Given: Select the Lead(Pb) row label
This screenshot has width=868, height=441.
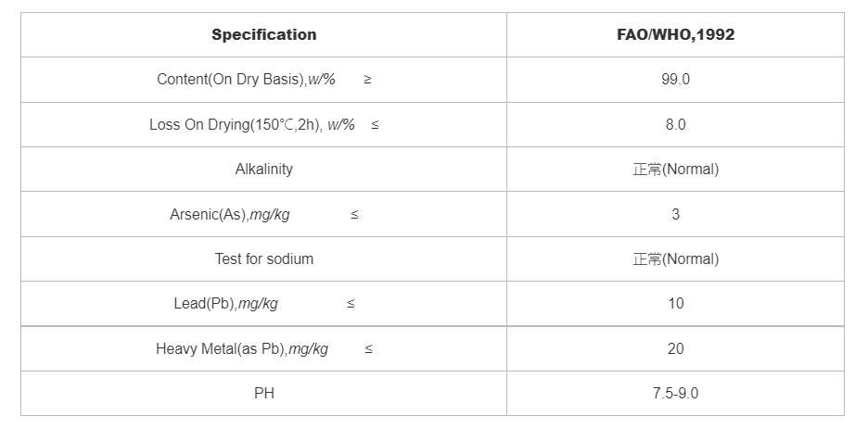Looking at the screenshot, I should pyautogui.click(x=225, y=304).
